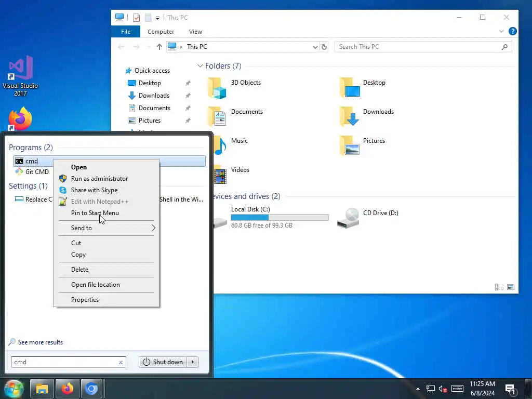The width and height of the screenshot is (532, 399).
Task: Open the touch keyboard tray icon
Action: [x=457, y=389]
